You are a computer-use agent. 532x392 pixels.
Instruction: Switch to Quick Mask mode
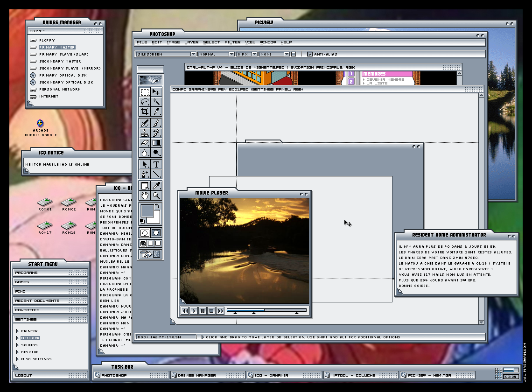156,233
